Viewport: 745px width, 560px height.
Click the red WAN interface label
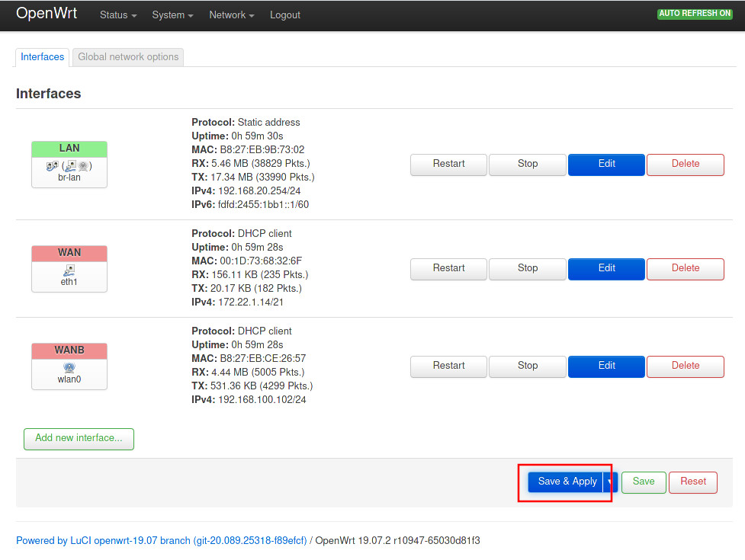click(69, 253)
